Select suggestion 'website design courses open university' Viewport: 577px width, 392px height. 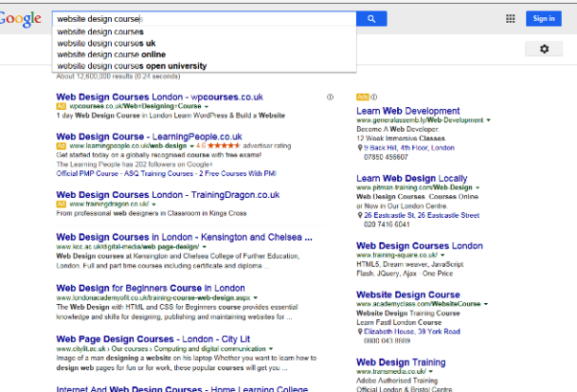click(204, 66)
